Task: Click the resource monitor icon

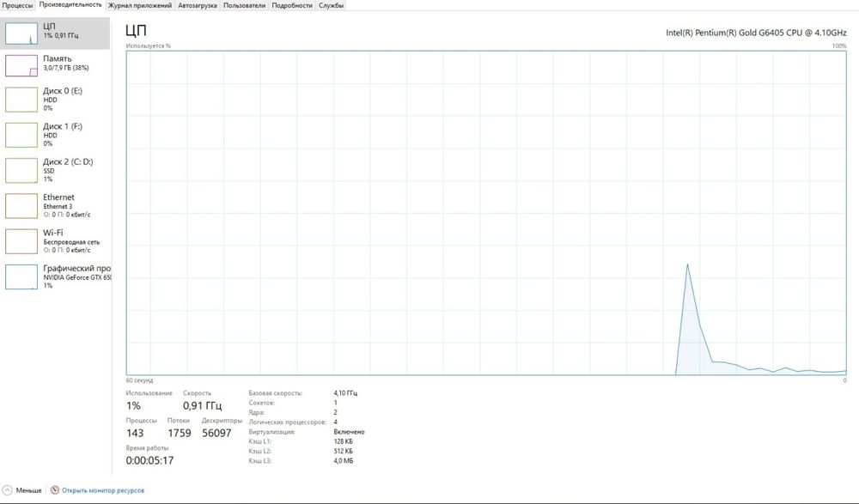Action: point(54,490)
